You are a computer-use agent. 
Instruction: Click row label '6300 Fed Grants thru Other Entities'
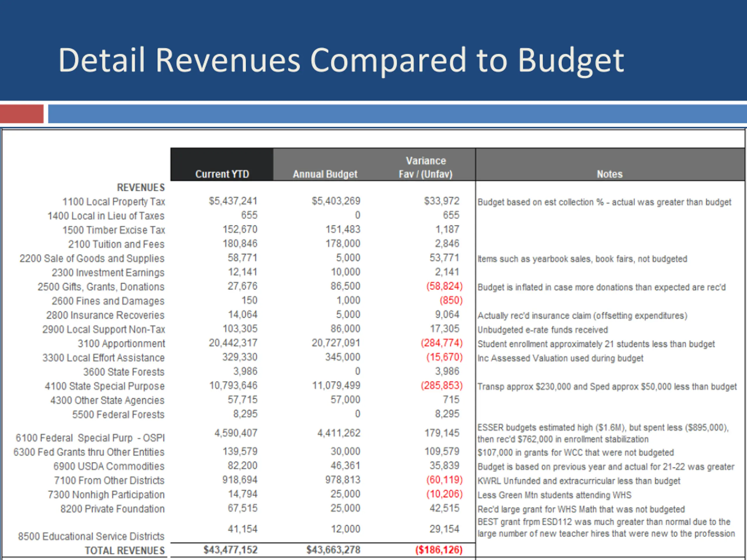(x=89, y=452)
